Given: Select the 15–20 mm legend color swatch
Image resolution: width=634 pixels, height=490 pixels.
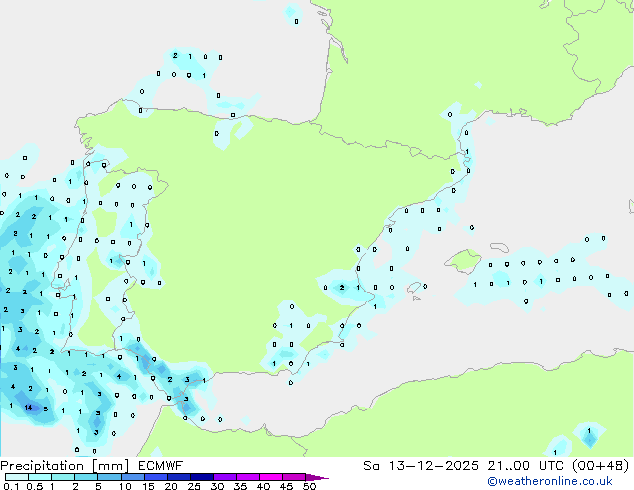Looking at the screenshot, I should coord(155,477).
